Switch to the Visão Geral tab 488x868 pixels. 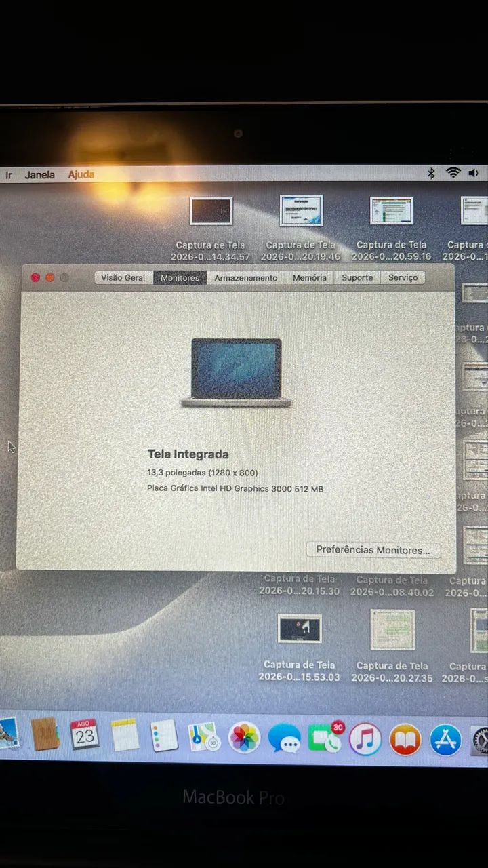(123, 277)
